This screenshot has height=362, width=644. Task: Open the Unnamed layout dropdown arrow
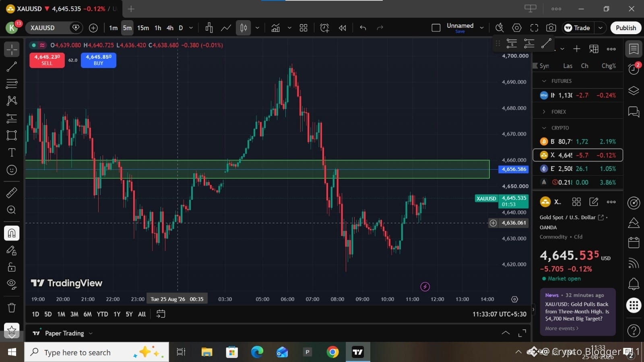pos(482,28)
